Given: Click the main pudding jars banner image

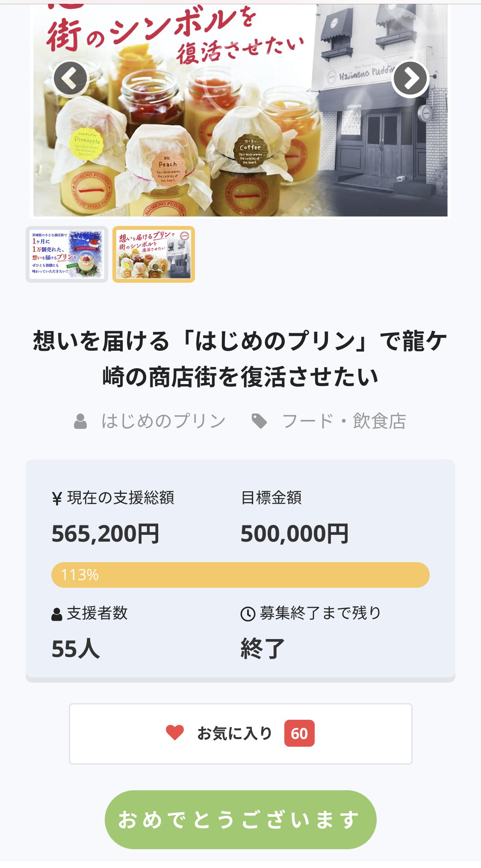Looking at the screenshot, I should pos(239,128).
